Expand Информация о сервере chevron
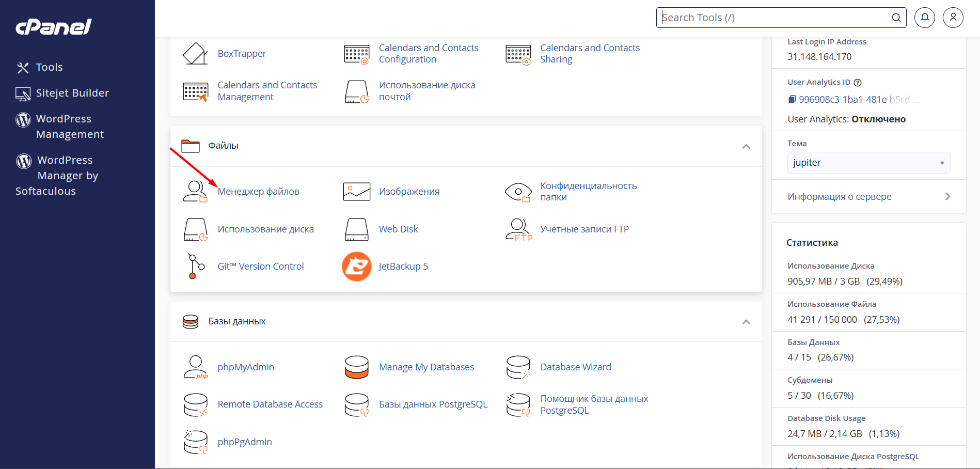 tap(947, 197)
